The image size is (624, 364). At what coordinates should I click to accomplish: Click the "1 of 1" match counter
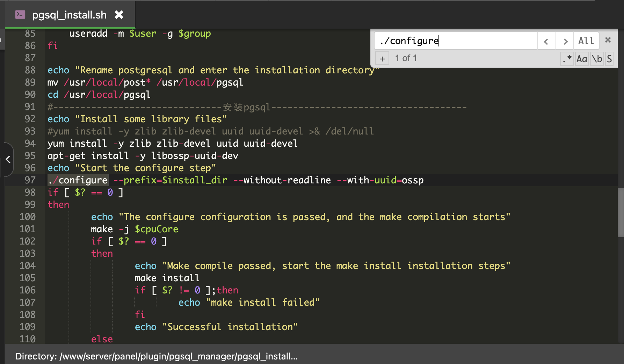tap(406, 58)
